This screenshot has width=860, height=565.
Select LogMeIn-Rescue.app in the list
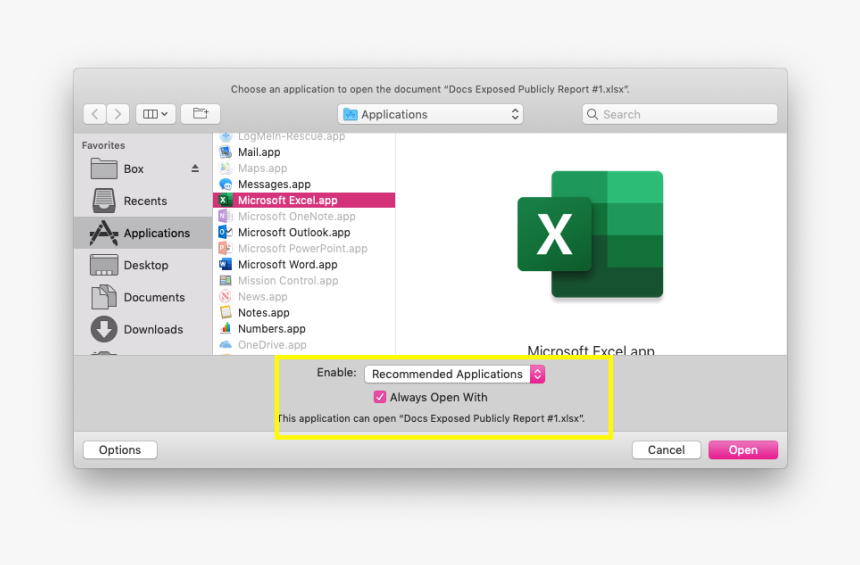tap(304, 137)
